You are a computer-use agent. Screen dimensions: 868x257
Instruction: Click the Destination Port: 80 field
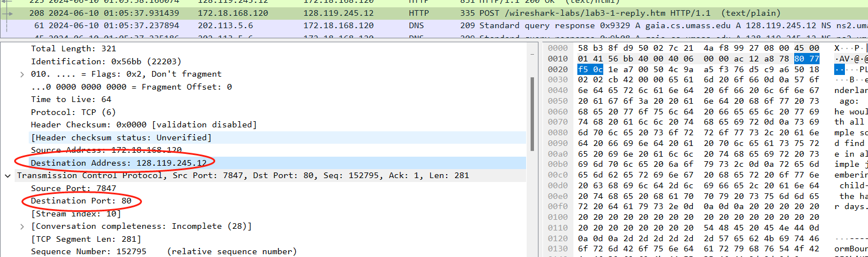(81, 201)
